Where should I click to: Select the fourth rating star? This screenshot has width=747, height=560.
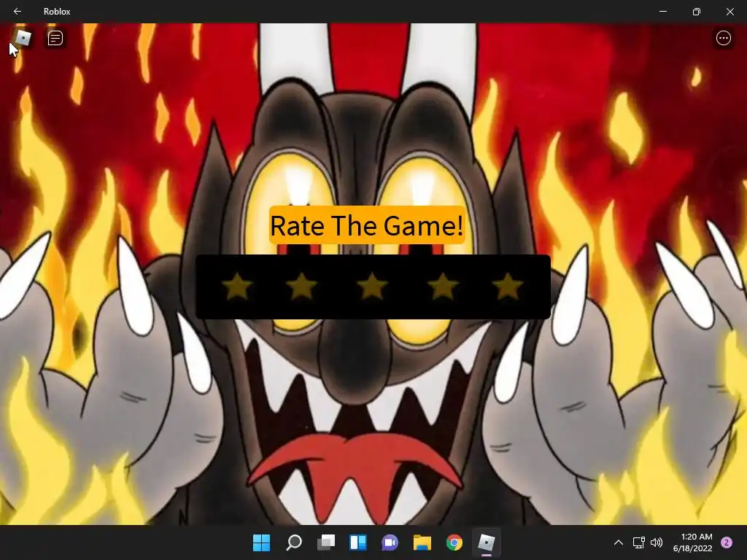pyautogui.click(x=443, y=286)
